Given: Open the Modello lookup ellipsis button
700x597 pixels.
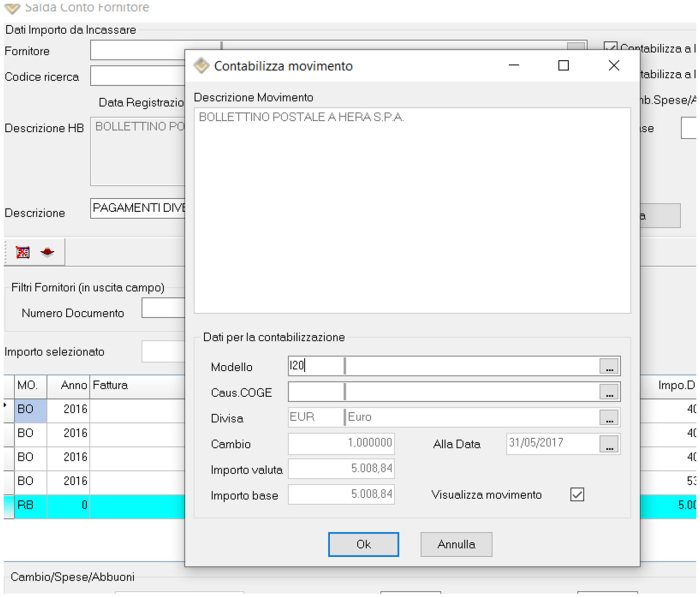Looking at the screenshot, I should [x=609, y=367].
